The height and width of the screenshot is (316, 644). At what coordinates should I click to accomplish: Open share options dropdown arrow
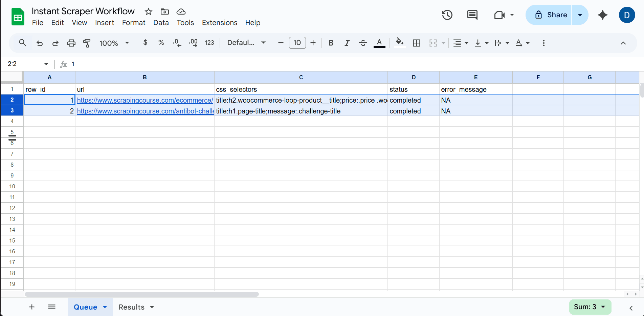[x=580, y=15]
